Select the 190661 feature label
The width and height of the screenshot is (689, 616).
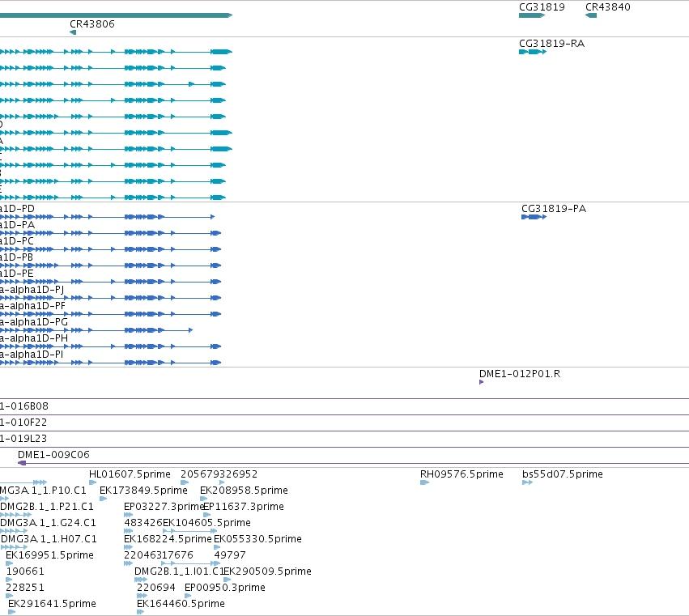pos(25,571)
